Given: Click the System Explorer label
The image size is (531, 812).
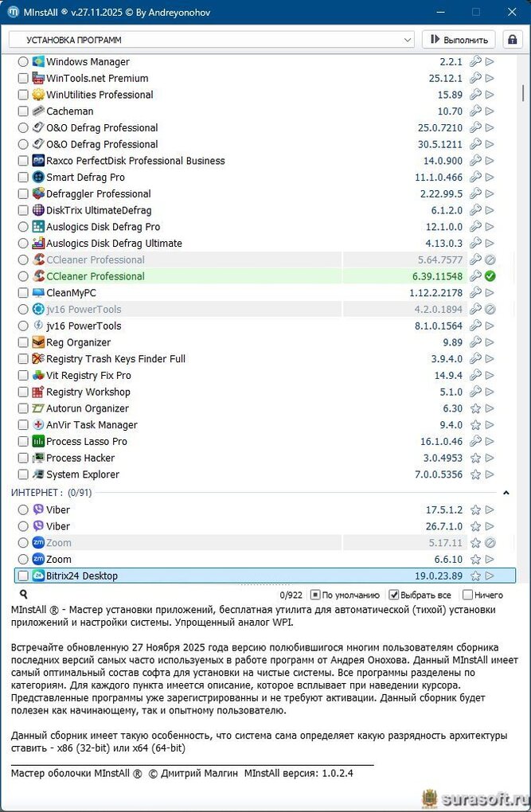Looking at the screenshot, I should click(x=83, y=474).
